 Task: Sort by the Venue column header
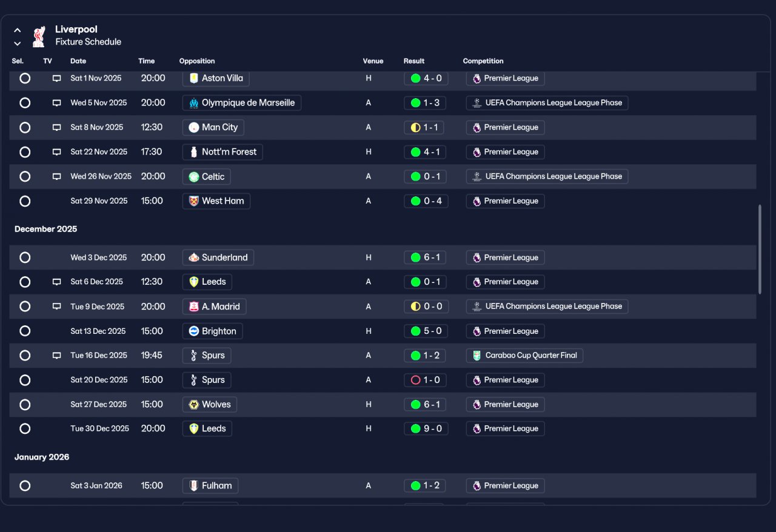373,61
